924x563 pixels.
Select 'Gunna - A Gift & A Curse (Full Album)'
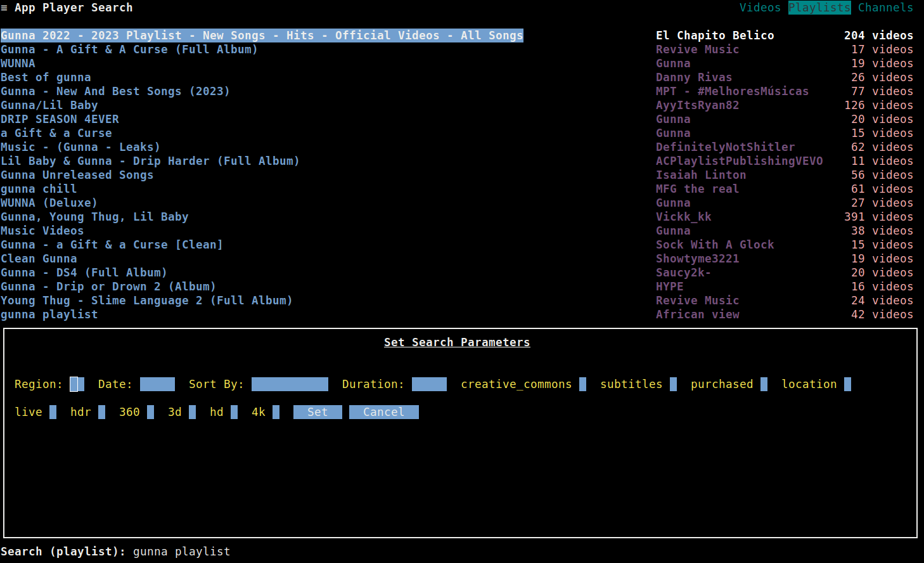[129, 49]
